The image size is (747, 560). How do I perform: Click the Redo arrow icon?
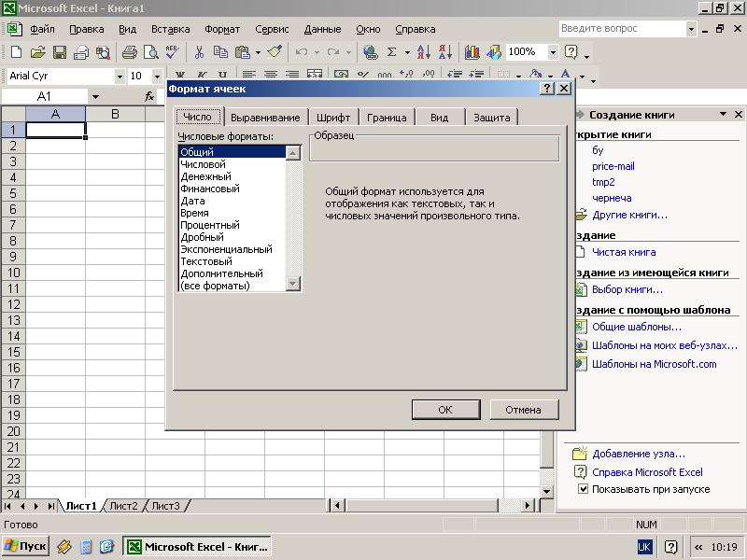(333, 52)
